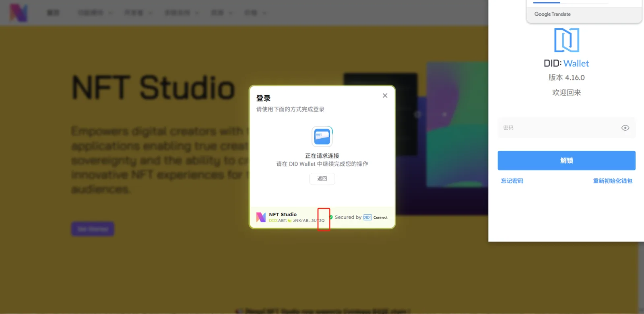Click the DID: Connect logo
This screenshot has height=314, width=644.
pos(375,218)
